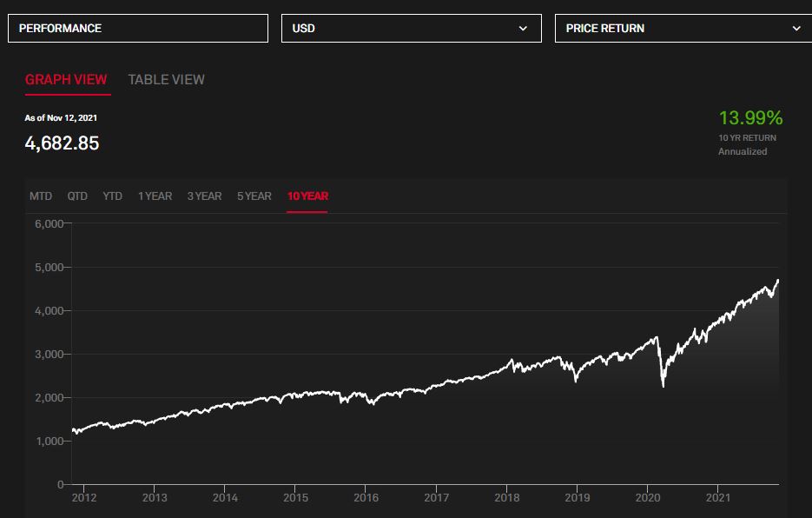This screenshot has width=812, height=518.
Task: Switch chart to YTD range
Action: 112,196
